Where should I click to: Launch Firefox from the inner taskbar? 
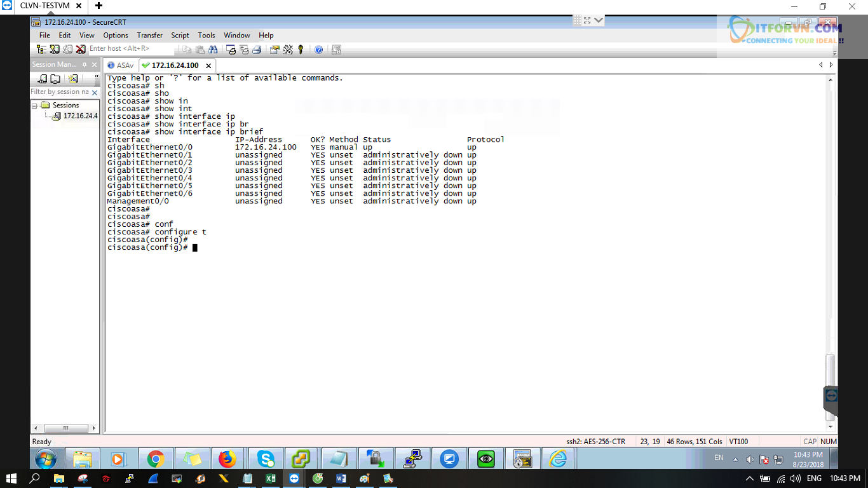point(227,459)
